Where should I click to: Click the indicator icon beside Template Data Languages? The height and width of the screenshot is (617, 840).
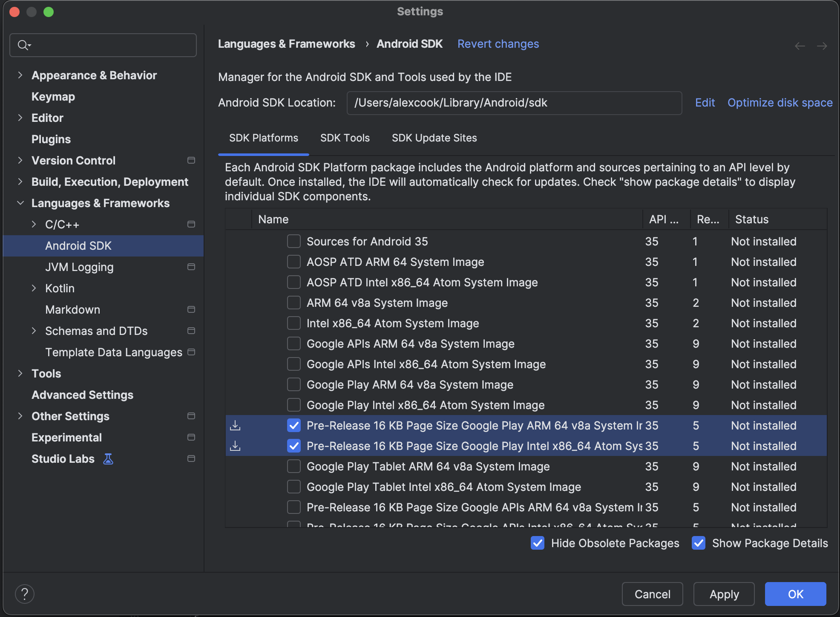[191, 352]
